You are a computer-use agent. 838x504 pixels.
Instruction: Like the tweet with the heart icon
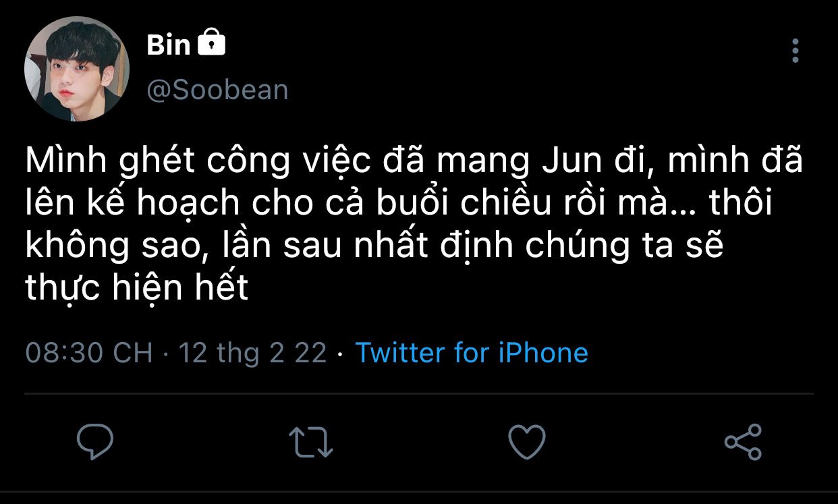coord(526,442)
